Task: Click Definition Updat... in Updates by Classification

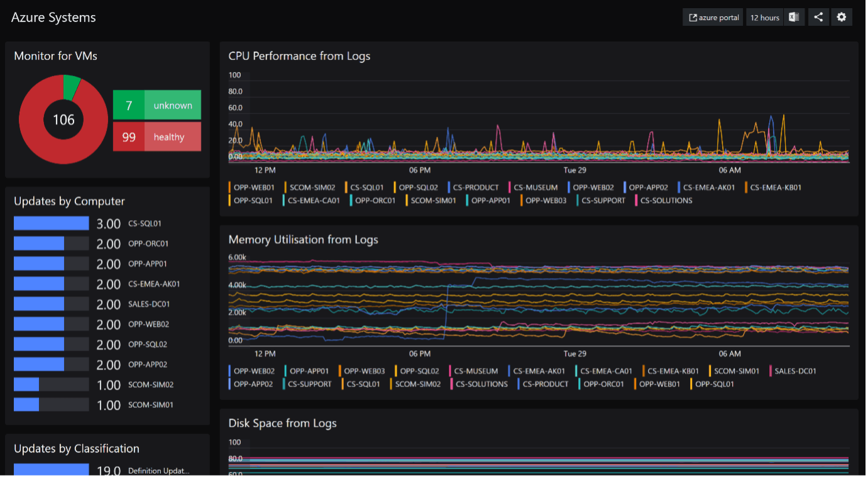Action: (159, 470)
